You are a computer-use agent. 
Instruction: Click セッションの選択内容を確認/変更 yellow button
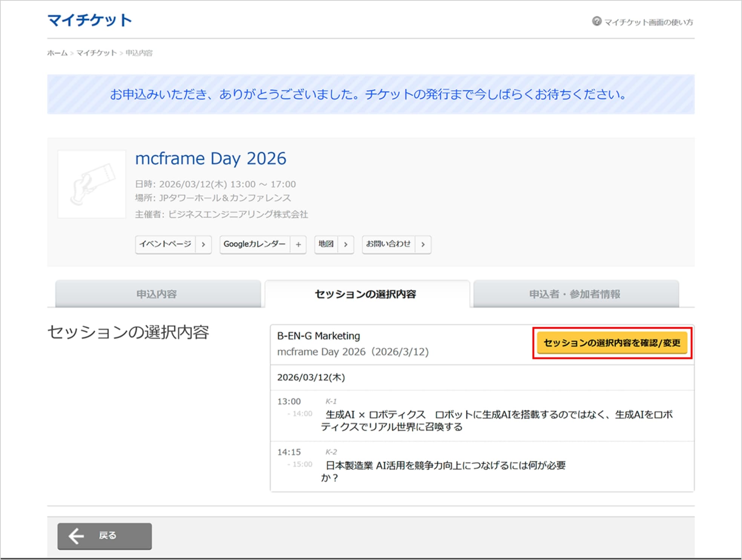(x=612, y=343)
